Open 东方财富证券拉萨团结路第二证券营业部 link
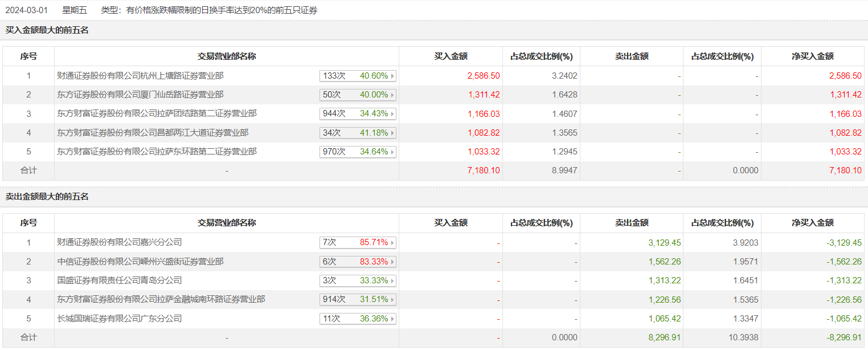The width and height of the screenshot is (868, 350). click(157, 114)
